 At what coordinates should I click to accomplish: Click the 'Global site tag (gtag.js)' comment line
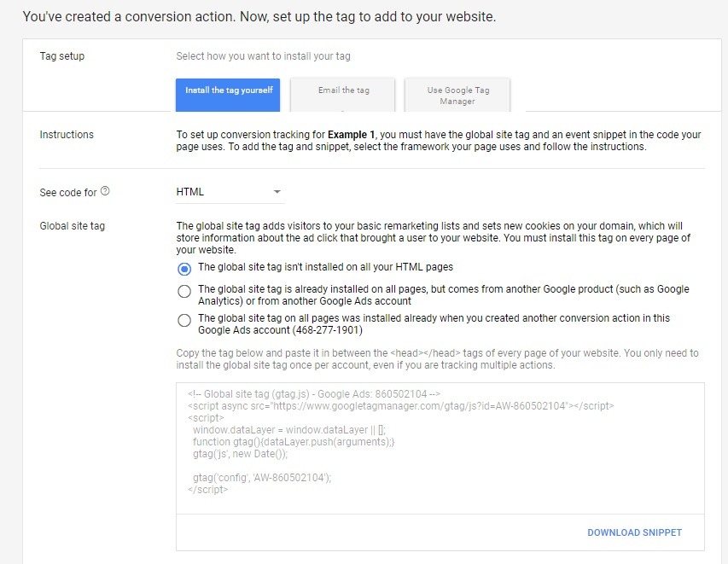pos(314,394)
